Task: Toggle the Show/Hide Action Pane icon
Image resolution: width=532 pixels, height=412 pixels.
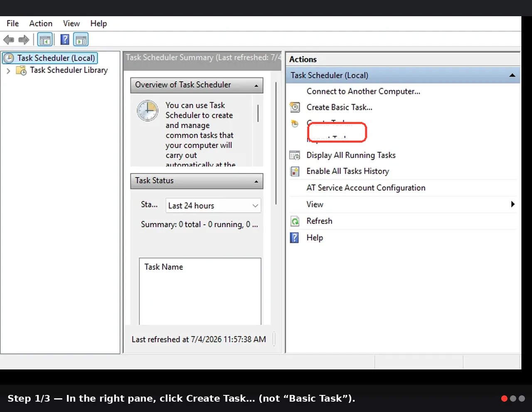Action: [81, 40]
